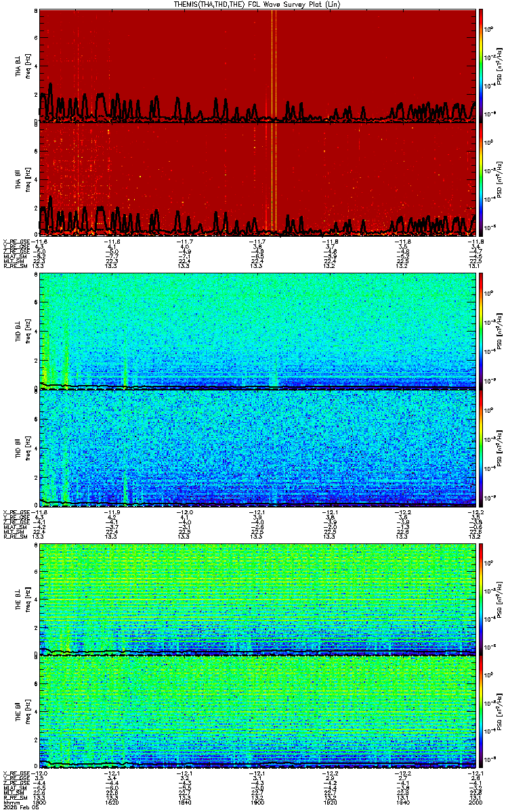The image size is (508, 812).
Task: Click the THE B∥ color bar scale
Action: [481, 712]
